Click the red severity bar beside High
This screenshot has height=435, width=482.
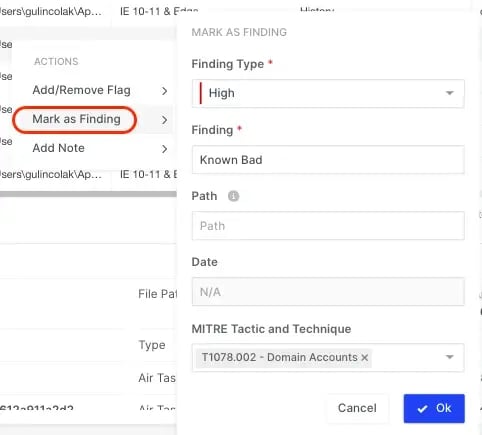pyautogui.click(x=201, y=93)
